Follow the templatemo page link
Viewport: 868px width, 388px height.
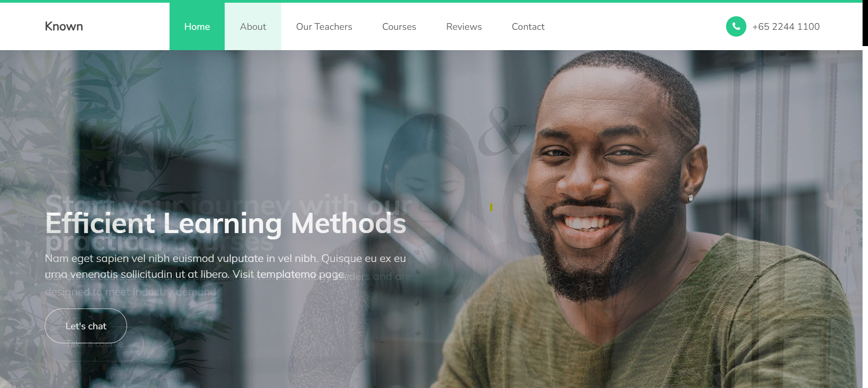pyautogui.click(x=301, y=274)
